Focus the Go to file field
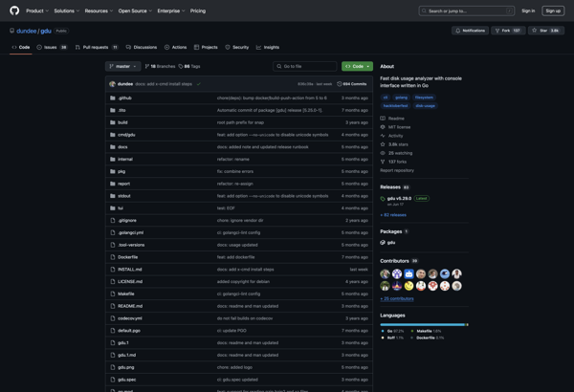The height and width of the screenshot is (392, 574). 305,66
